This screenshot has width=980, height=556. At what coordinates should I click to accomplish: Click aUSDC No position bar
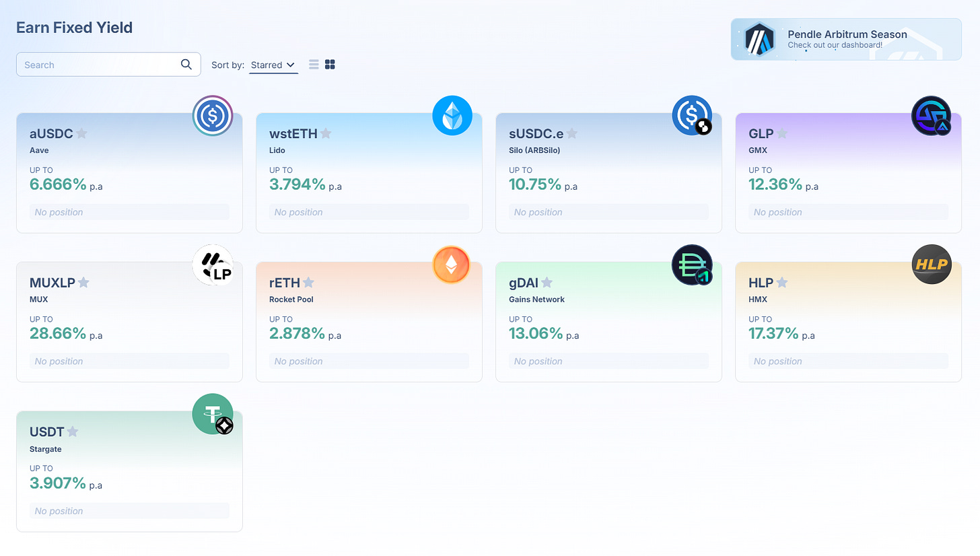point(129,212)
